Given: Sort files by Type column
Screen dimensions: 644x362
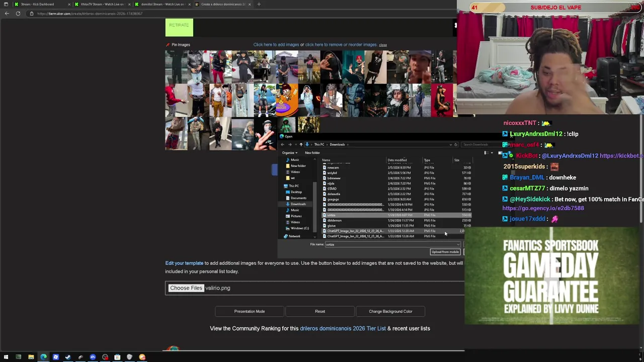Looking at the screenshot, I should point(427,160).
